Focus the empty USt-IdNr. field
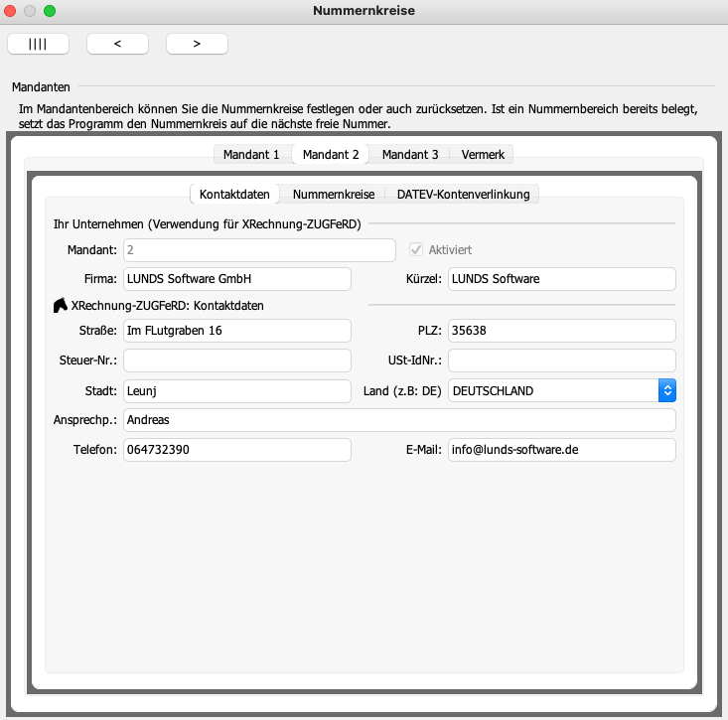Image resolution: width=728 pixels, height=720 pixels. click(x=562, y=360)
